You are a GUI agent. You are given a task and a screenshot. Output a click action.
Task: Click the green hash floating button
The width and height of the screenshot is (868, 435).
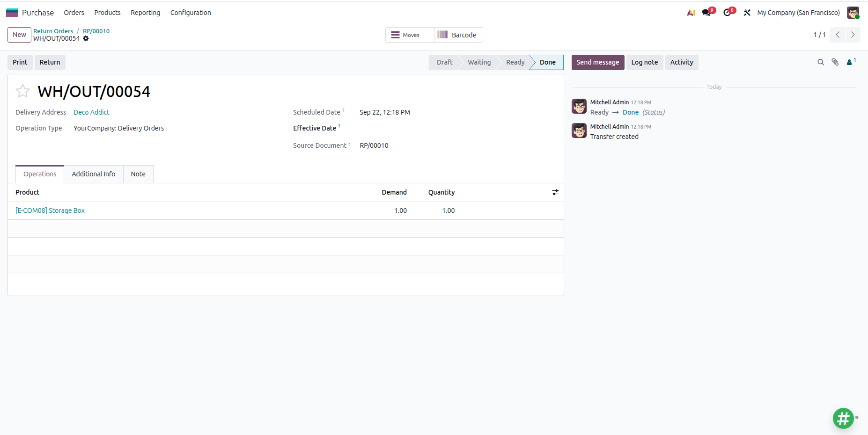tap(843, 418)
